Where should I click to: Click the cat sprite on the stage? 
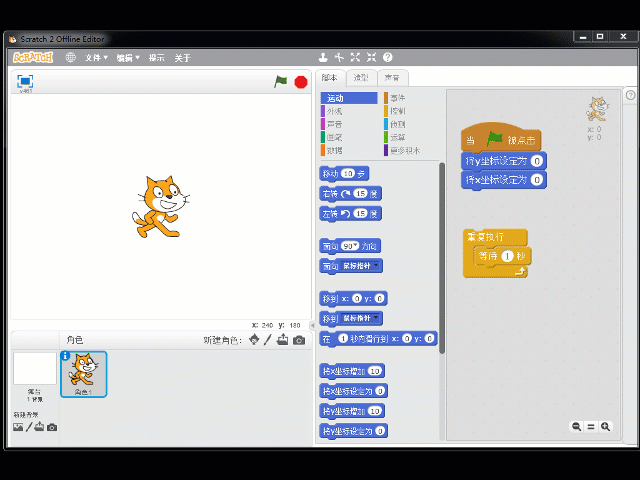[160, 207]
